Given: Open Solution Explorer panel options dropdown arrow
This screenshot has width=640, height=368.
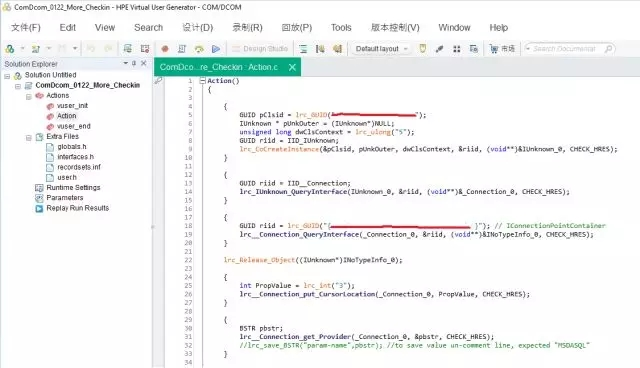Looking at the screenshot, I should (x=126, y=63).
